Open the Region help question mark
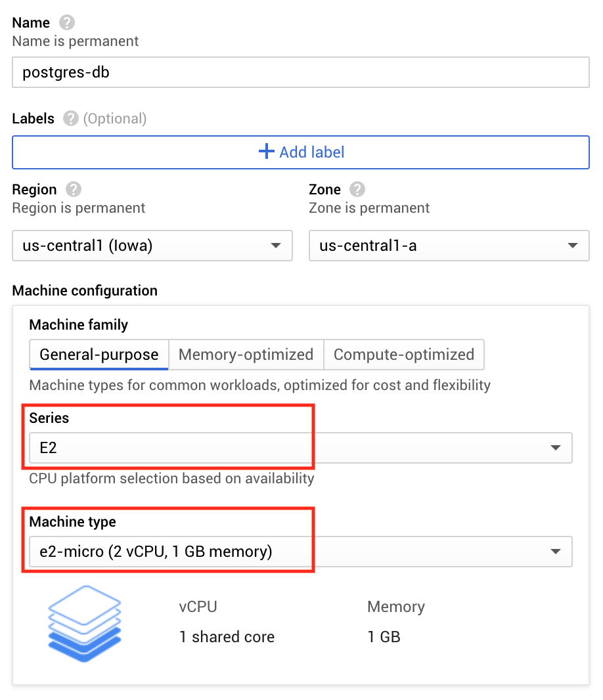603x700 pixels. (x=74, y=189)
